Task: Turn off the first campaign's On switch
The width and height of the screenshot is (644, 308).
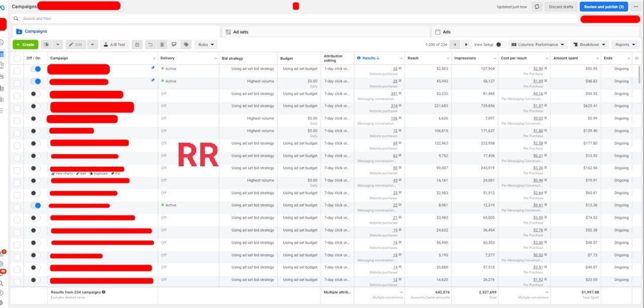Action: pyautogui.click(x=36, y=69)
